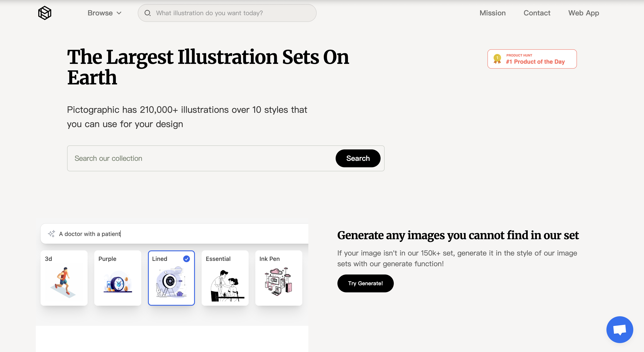Click the sparkle generate icon beside prompt

(x=51, y=234)
